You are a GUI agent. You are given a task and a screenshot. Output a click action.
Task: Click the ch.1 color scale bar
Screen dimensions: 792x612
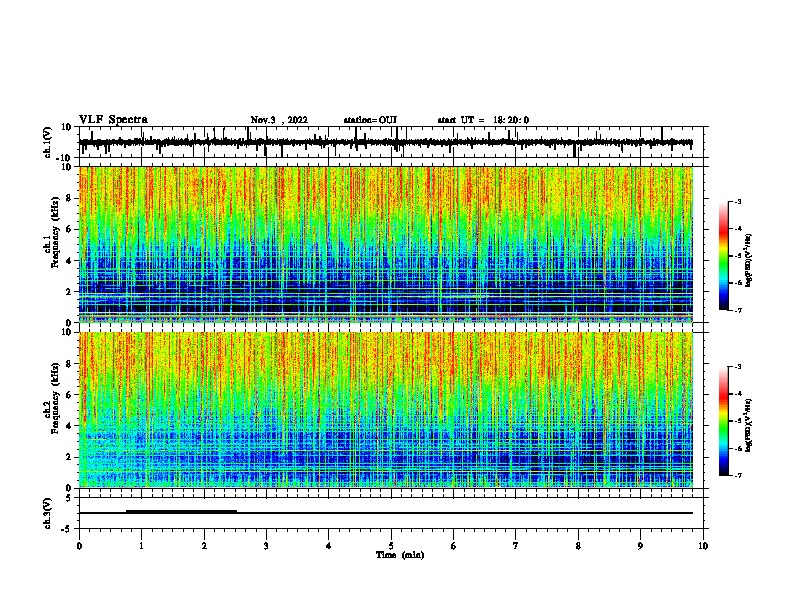(723, 256)
